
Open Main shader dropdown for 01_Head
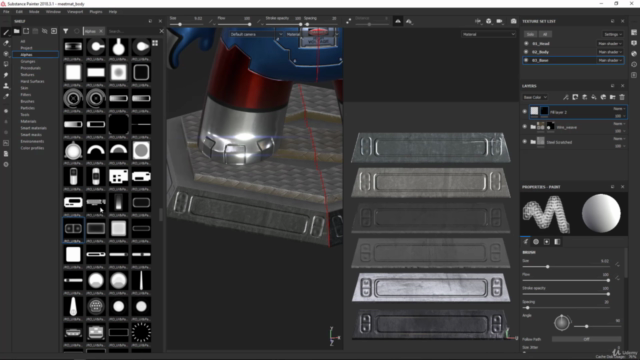tap(610, 43)
